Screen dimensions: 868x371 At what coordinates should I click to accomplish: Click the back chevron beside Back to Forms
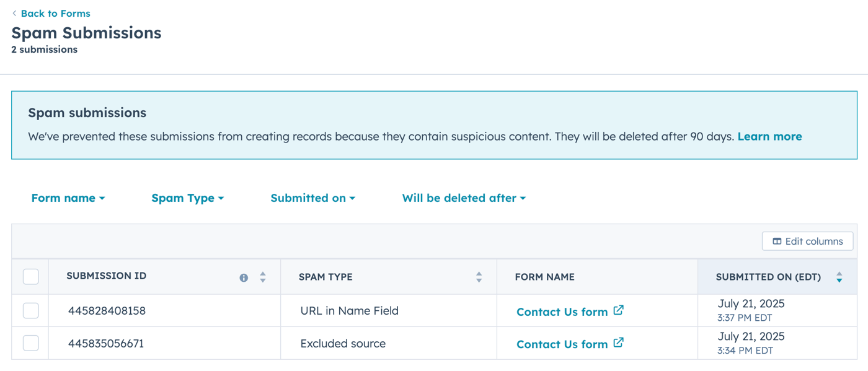pyautogui.click(x=15, y=13)
